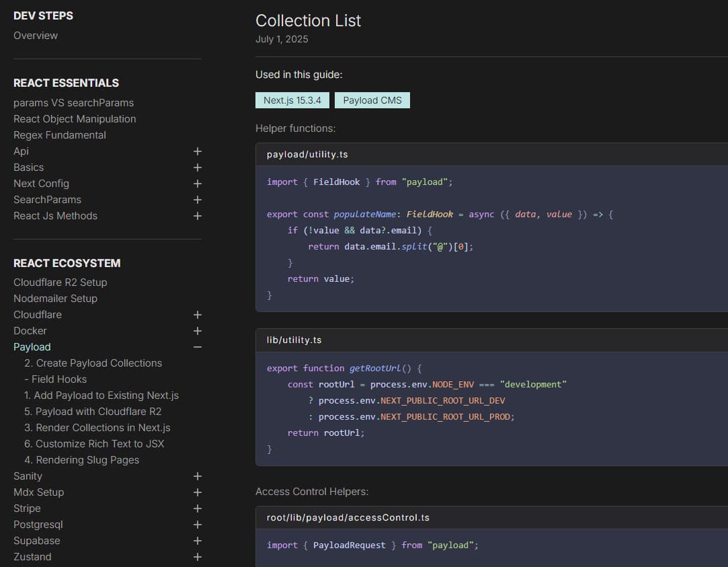
Task: Go to Nodemailer Setup page
Action: [x=55, y=299]
